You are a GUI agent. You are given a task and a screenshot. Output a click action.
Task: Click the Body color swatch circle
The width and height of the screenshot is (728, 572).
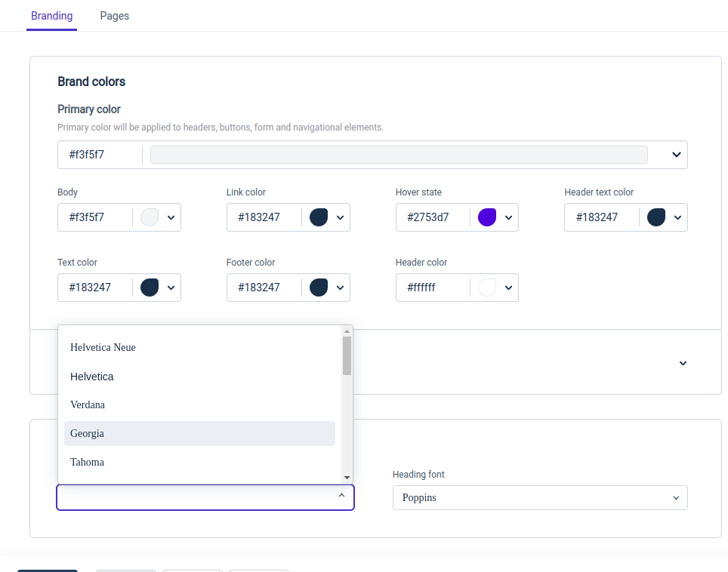pos(150,217)
